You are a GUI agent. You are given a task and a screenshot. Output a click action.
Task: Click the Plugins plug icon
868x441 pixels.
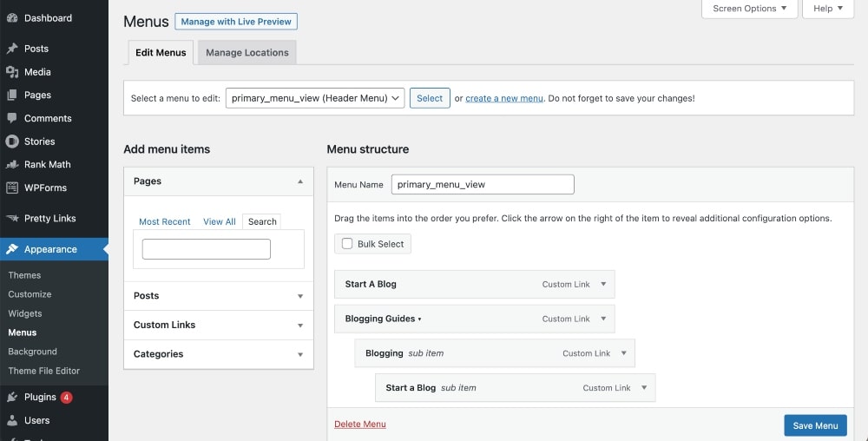12,397
